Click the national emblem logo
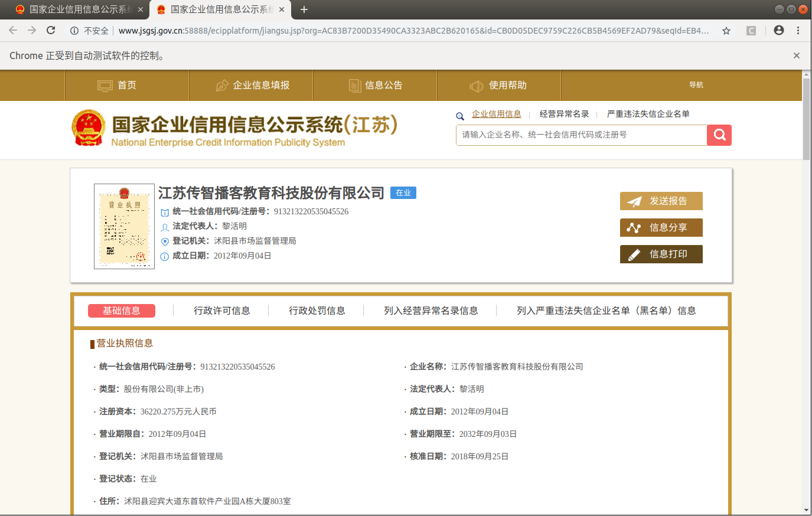 click(x=88, y=128)
